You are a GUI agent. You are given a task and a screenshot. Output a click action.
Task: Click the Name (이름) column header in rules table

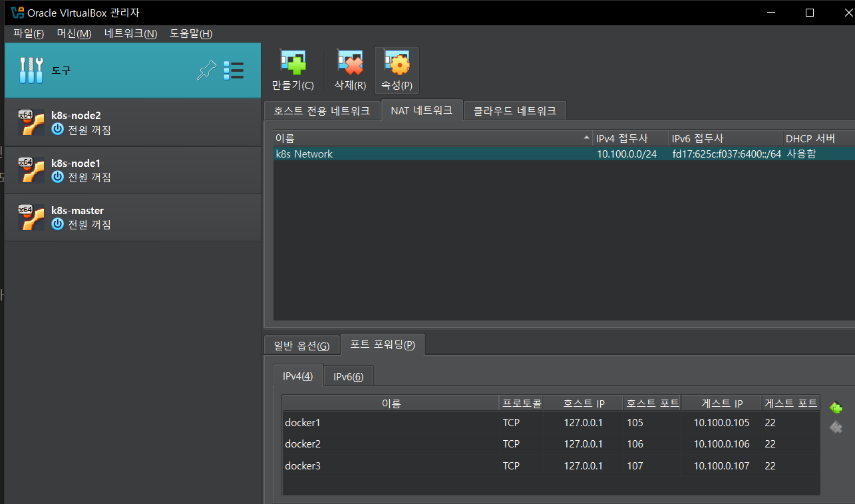click(x=391, y=403)
